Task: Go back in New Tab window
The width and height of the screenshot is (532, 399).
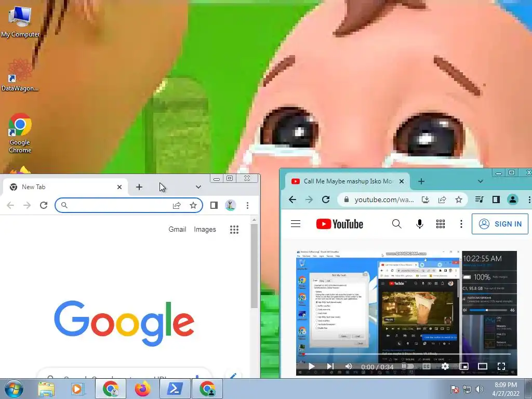Action: [x=10, y=205]
